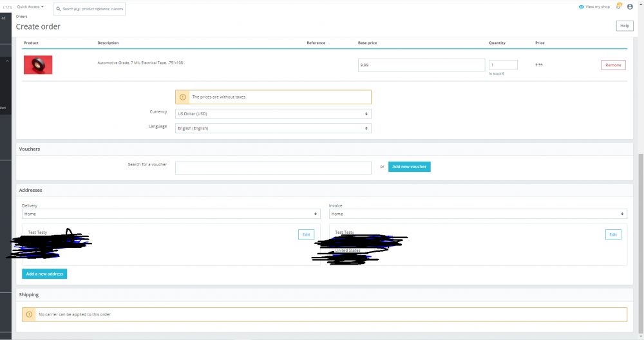This screenshot has width=644, height=340.
Task: Open the user profile avatar icon
Action: (630, 6)
